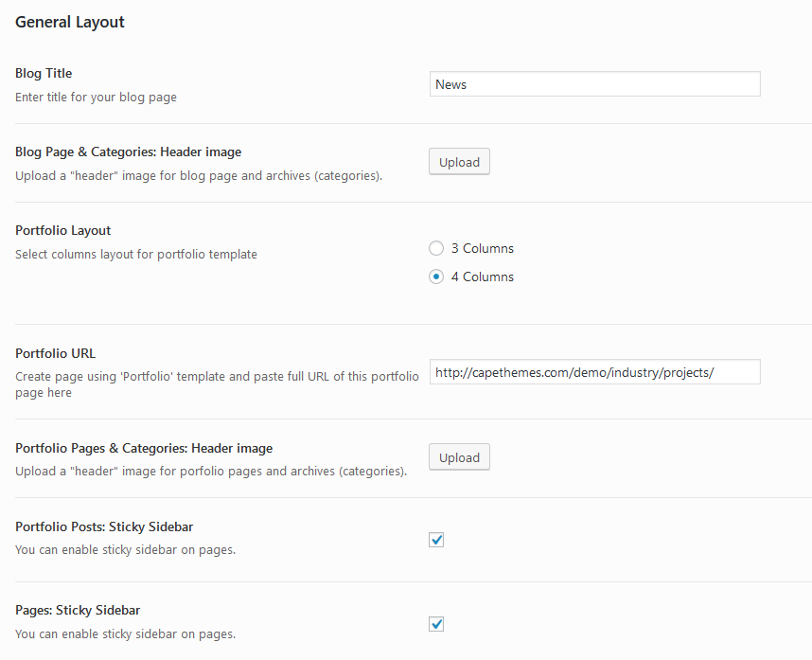This screenshot has width=812, height=660.
Task: Click the General Layout section heading
Action: point(70,22)
